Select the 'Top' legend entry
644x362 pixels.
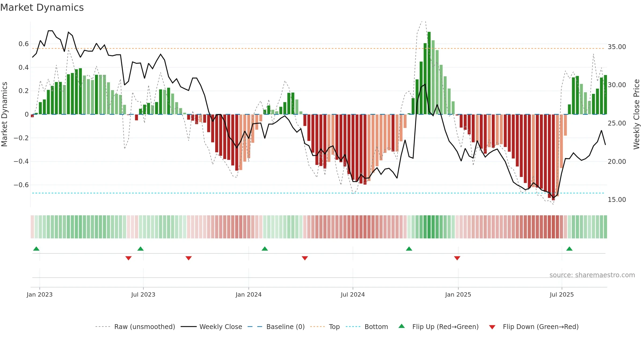tap(325, 327)
